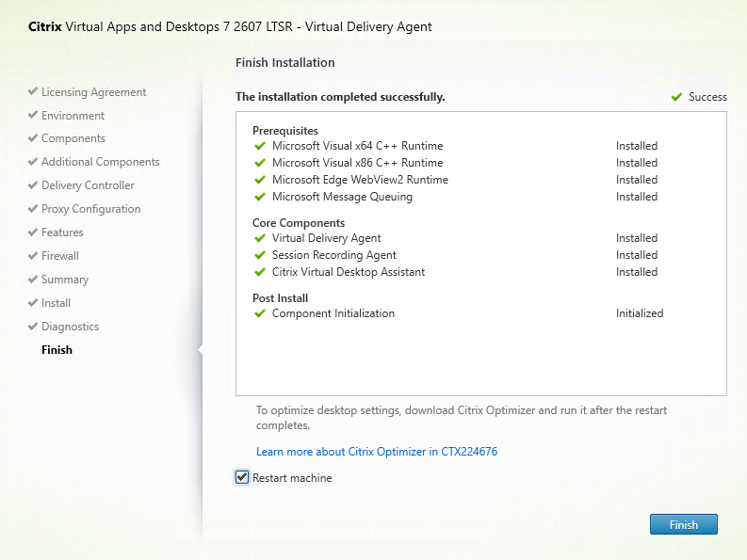Image resolution: width=747 pixels, height=560 pixels.
Task: Click Installed status for Session Recording Agent
Action: click(x=637, y=255)
